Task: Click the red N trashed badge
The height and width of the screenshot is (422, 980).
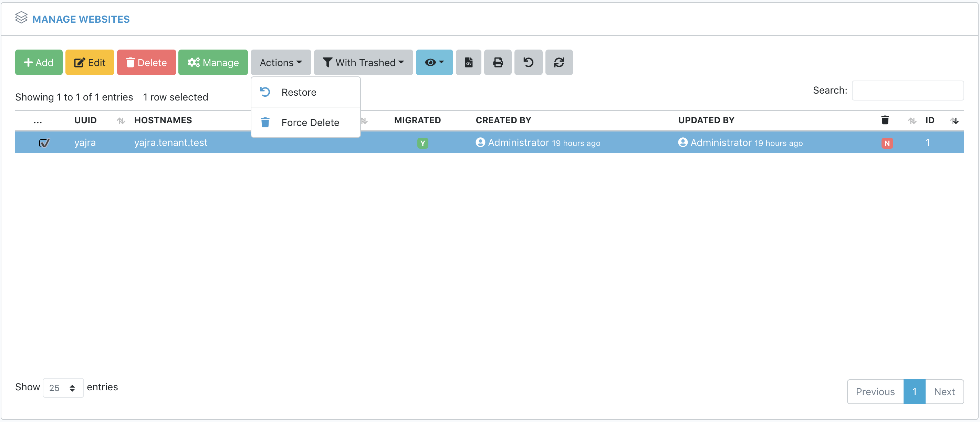Action: pyautogui.click(x=887, y=143)
